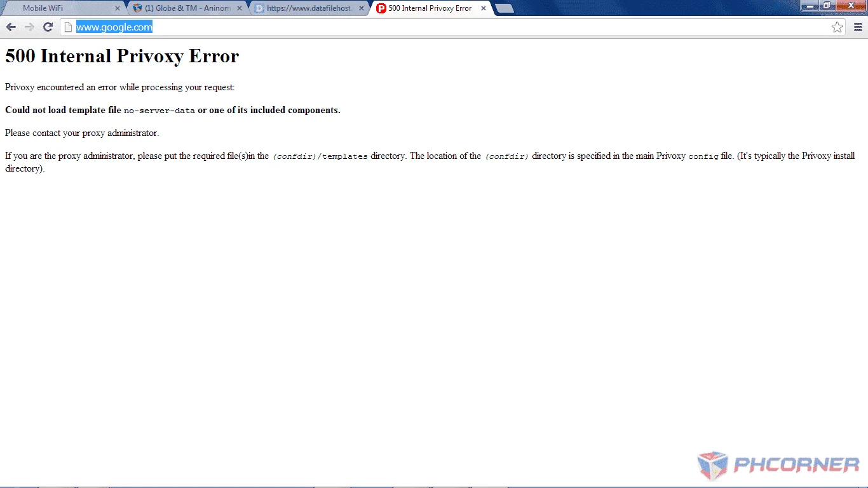
Task: Open a new tab with the new-tab button
Action: tap(505, 8)
